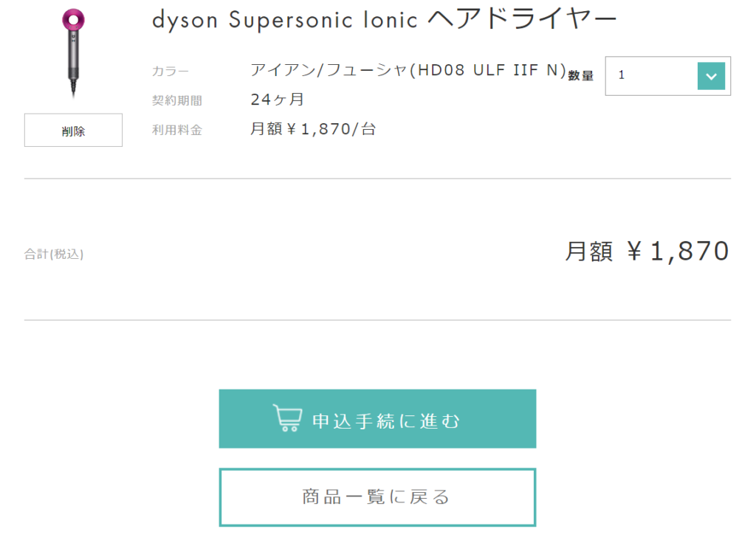Click the 合計(税込) total label

[54, 254]
